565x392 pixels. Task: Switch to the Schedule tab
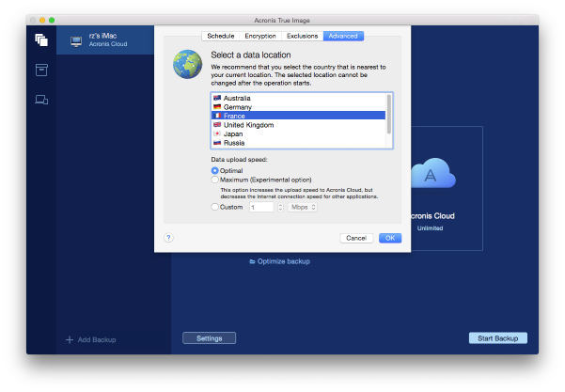[220, 36]
